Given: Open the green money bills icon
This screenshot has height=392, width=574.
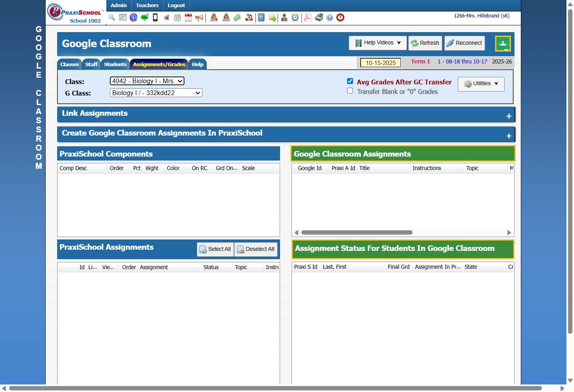Looking at the screenshot, I should pyautogui.click(x=237, y=17).
